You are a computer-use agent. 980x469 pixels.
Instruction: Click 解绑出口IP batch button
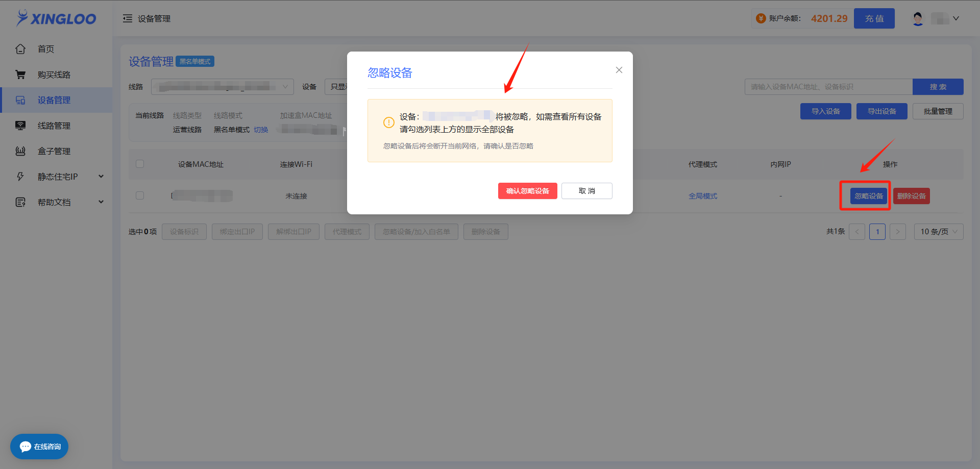click(294, 232)
